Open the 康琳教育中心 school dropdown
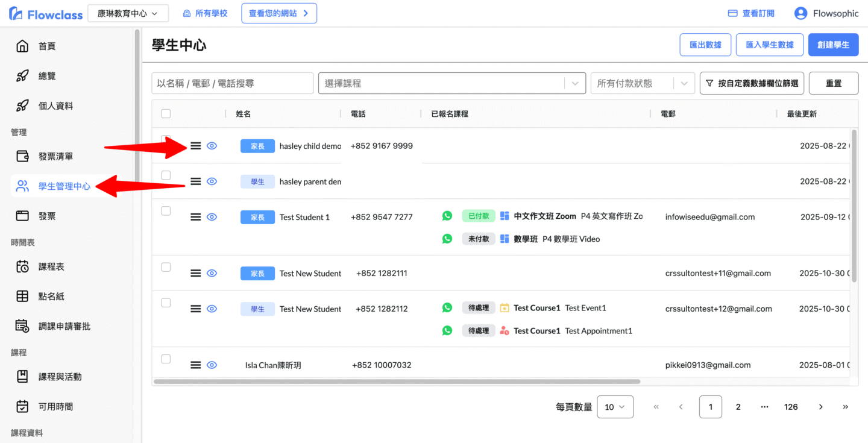 click(128, 13)
